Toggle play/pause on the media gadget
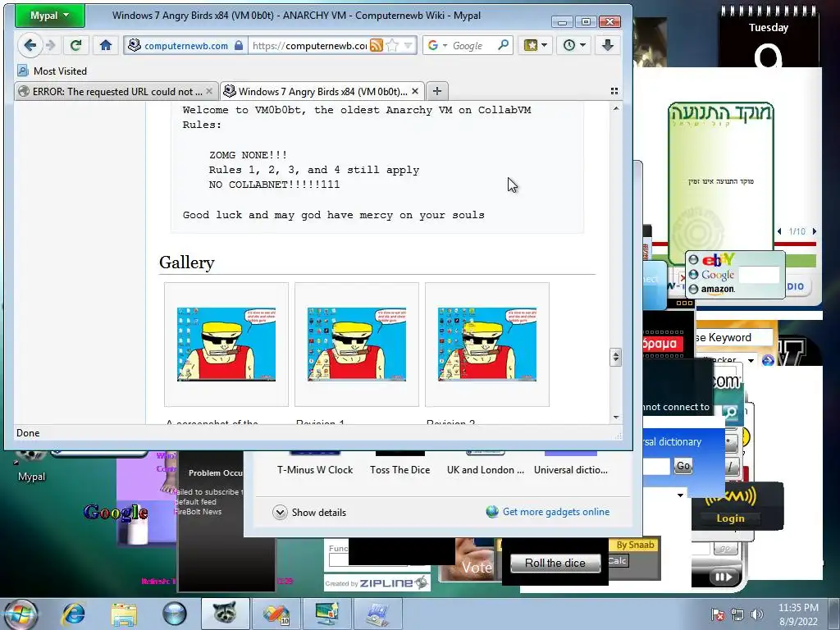Viewport: 840px width, 630px height. click(724, 577)
